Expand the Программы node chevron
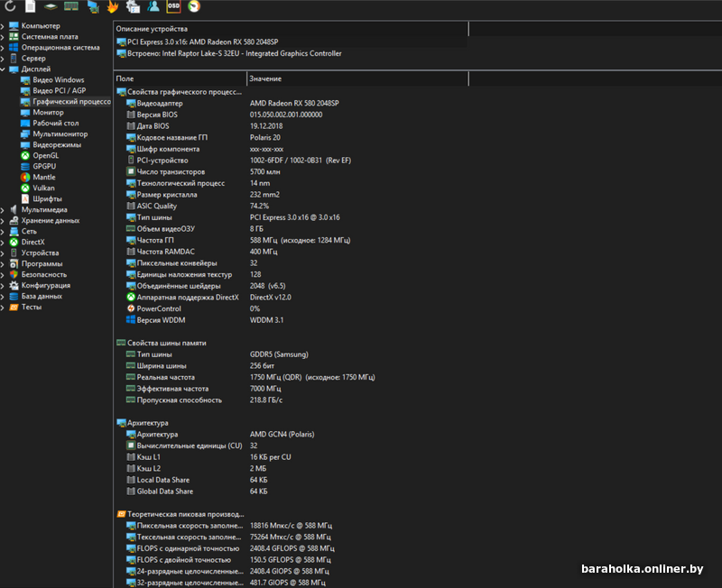 coord(3,263)
